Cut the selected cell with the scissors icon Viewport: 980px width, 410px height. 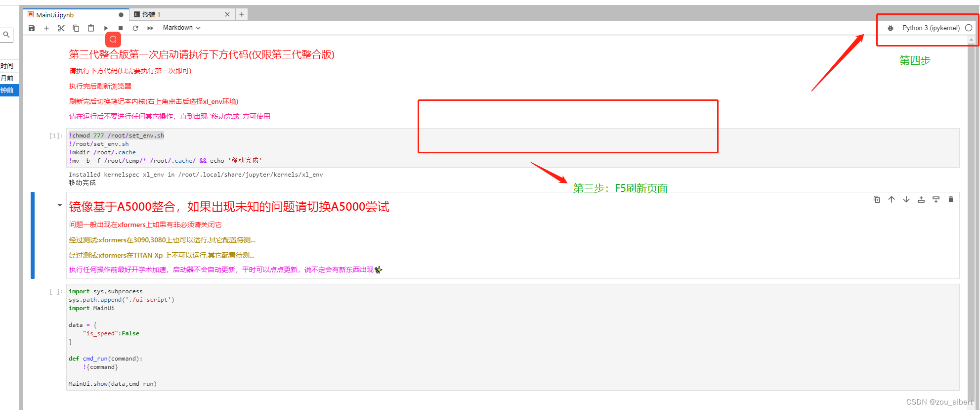(61, 28)
